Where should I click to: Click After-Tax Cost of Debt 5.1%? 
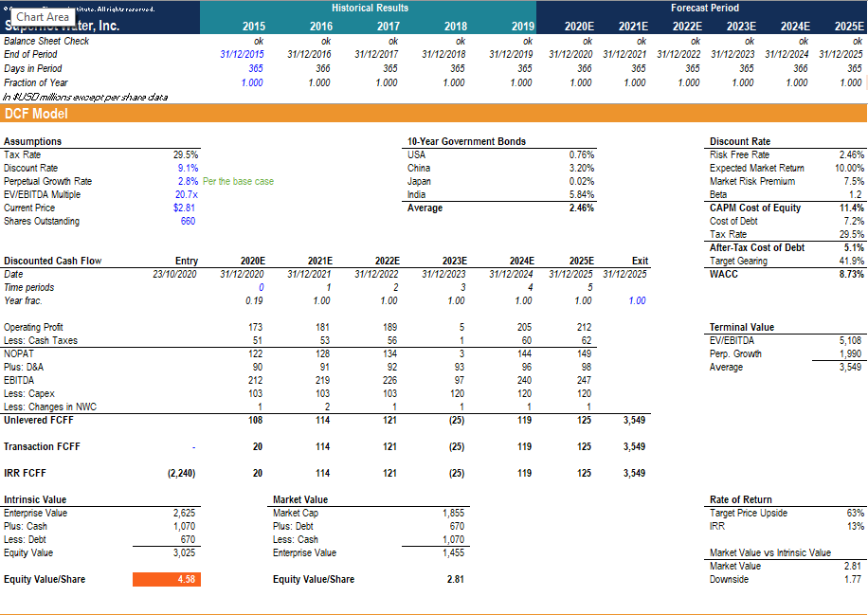[x=854, y=248]
